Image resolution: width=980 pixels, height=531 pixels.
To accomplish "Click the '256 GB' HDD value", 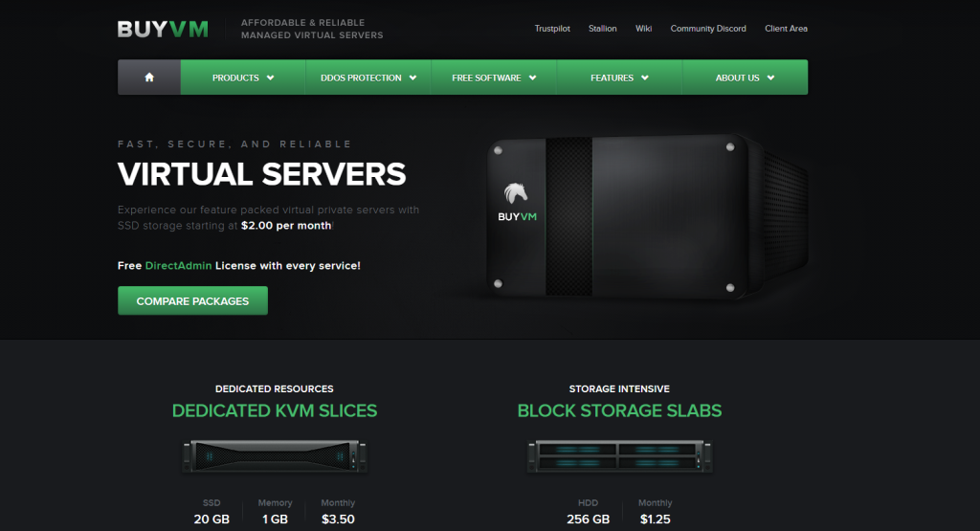I will pos(589,520).
